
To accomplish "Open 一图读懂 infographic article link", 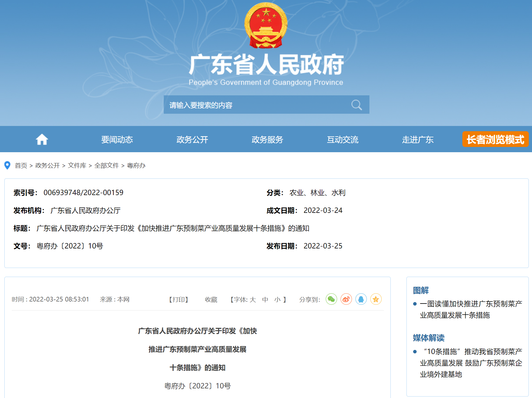I will [471, 309].
